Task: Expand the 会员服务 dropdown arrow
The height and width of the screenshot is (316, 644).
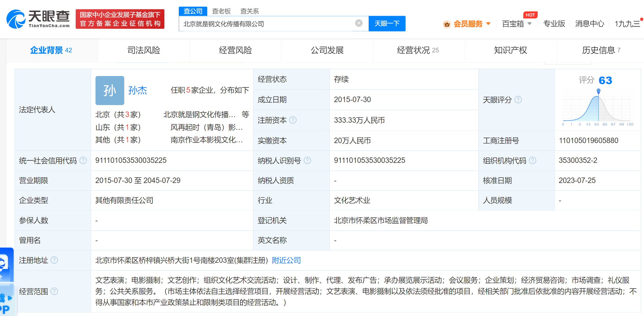Action: coord(488,24)
